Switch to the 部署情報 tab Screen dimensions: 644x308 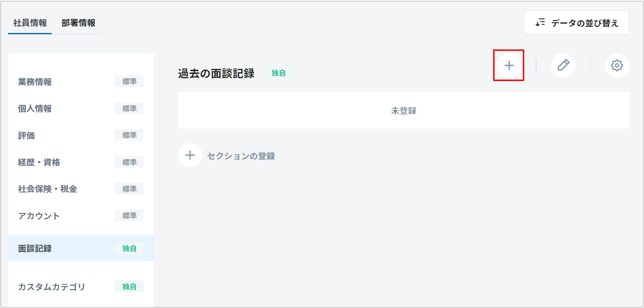click(x=78, y=23)
